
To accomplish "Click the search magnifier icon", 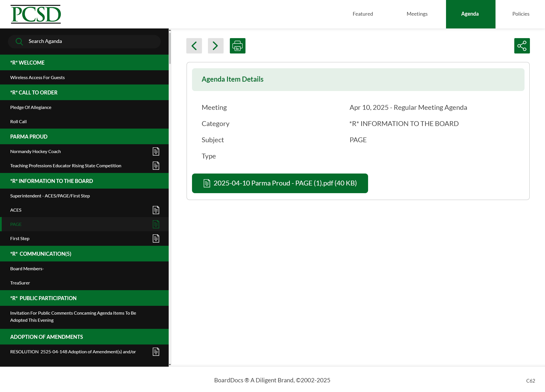I will [19, 42].
